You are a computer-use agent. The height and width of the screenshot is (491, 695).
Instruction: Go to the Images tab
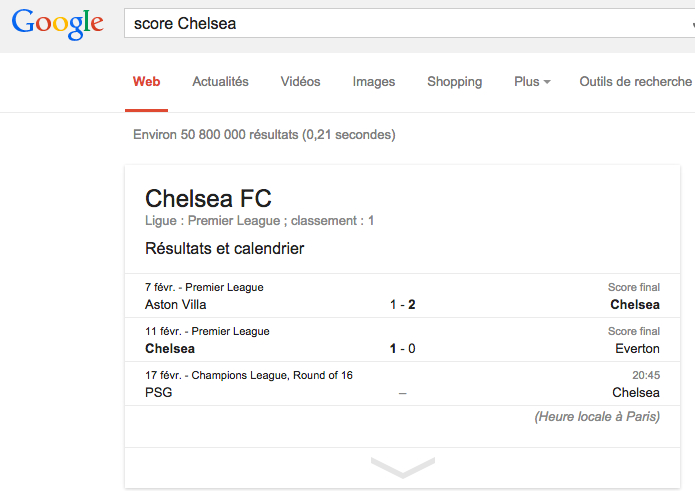pos(374,82)
